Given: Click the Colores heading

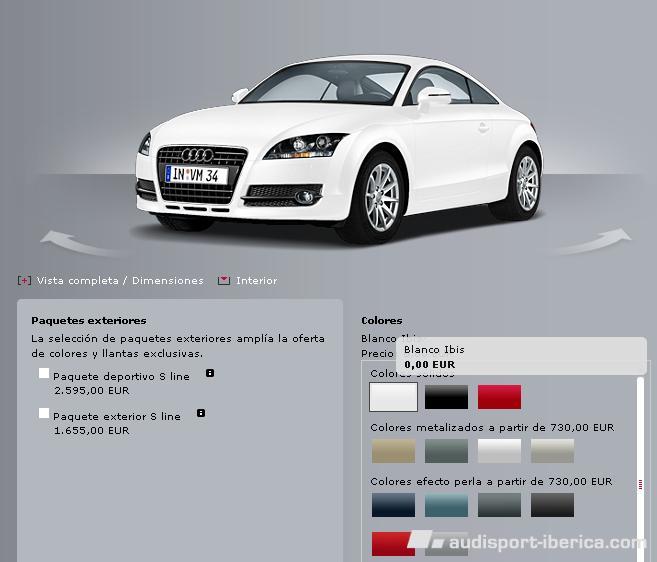Looking at the screenshot, I should (382, 321).
